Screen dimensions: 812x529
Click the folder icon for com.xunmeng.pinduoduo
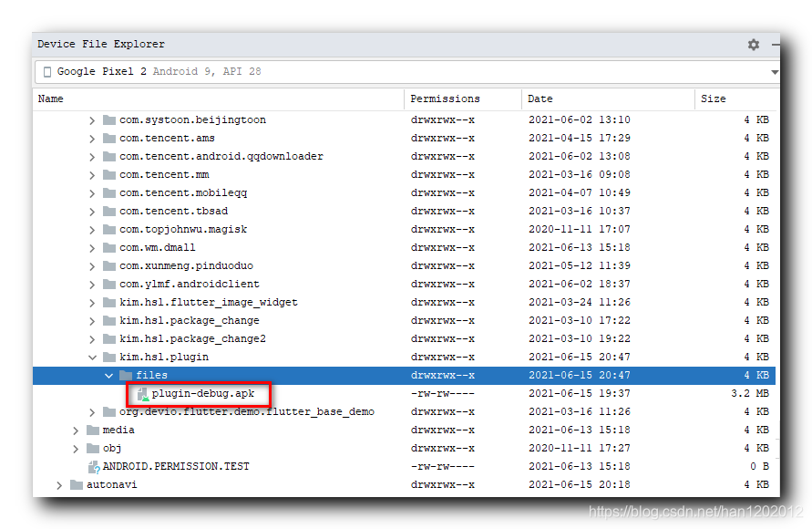coord(109,265)
